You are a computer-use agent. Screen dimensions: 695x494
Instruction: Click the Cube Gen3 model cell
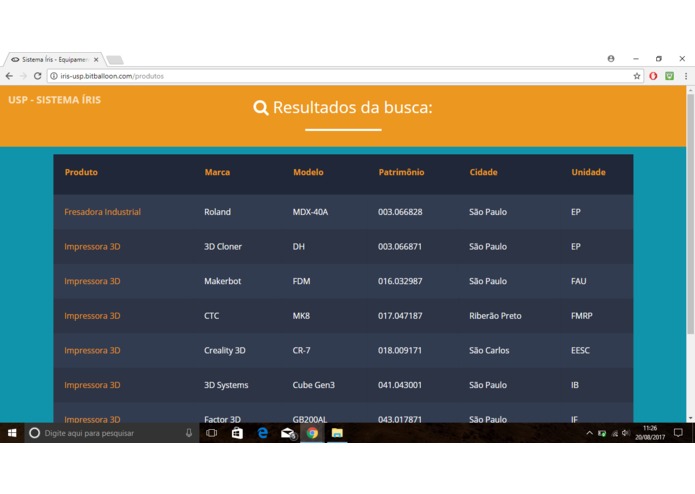[313, 385]
